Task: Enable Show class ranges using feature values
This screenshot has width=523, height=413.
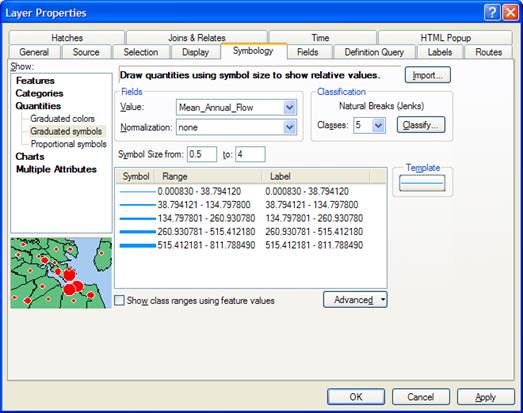Action: pyautogui.click(x=119, y=300)
